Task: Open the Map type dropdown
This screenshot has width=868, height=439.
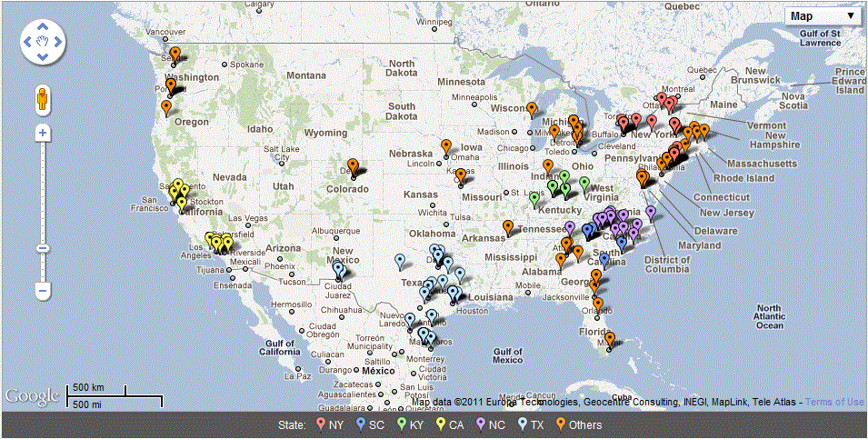Action: [x=822, y=16]
